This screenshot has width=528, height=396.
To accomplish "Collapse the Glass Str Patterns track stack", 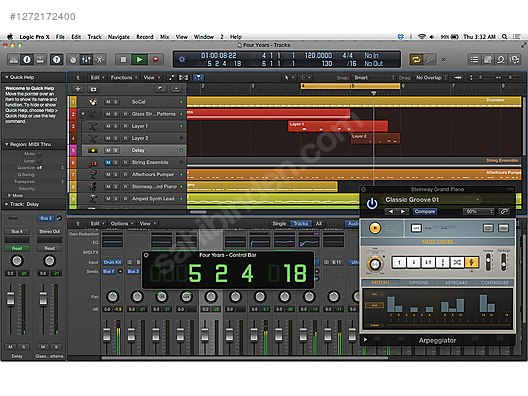I will 83,114.
